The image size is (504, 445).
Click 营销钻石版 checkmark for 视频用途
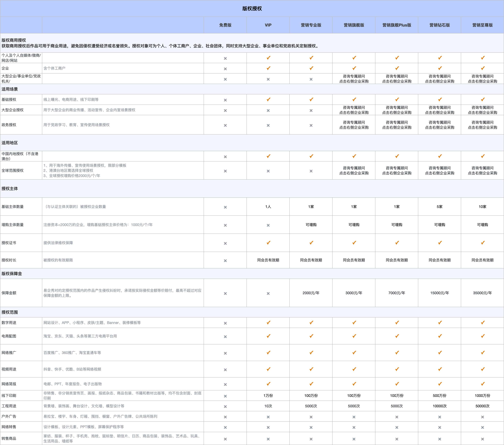pyautogui.click(x=440, y=369)
